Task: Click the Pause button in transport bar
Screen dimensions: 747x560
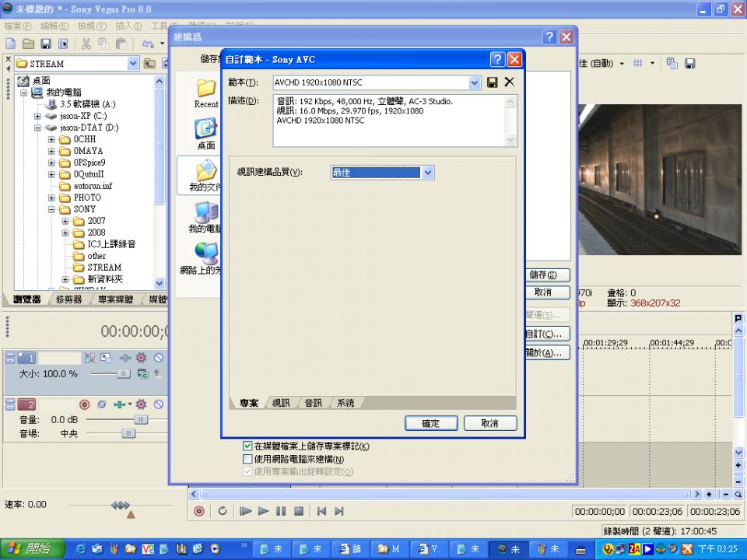Action: 281,511
